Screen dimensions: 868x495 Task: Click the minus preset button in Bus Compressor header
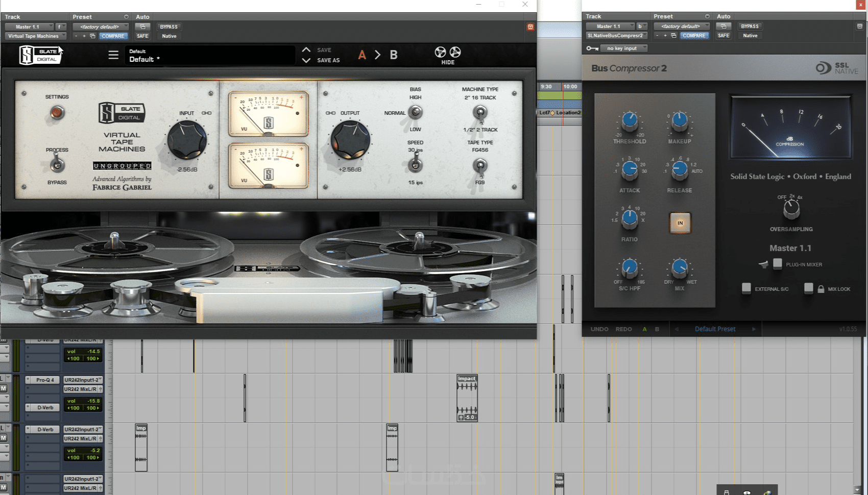tap(657, 36)
